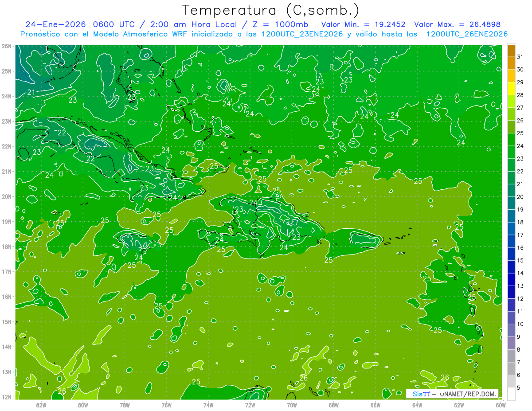Click the 62W longitude axis label
The height and width of the screenshot is (411, 532).
[x=459, y=405]
